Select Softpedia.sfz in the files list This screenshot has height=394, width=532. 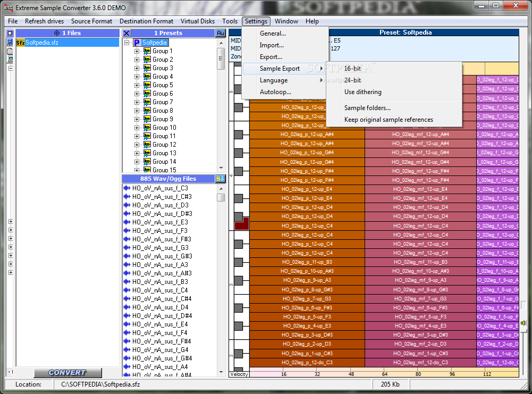[x=67, y=43]
